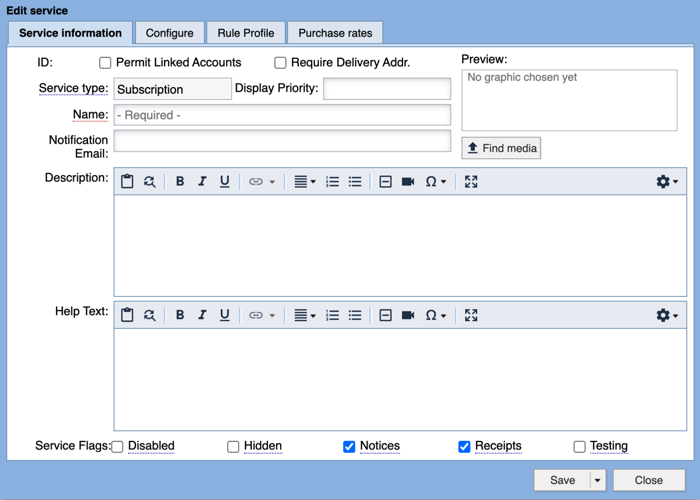Screen dimensions: 700x500
Task: Toggle bold in Help Text editor
Action: pos(180,315)
